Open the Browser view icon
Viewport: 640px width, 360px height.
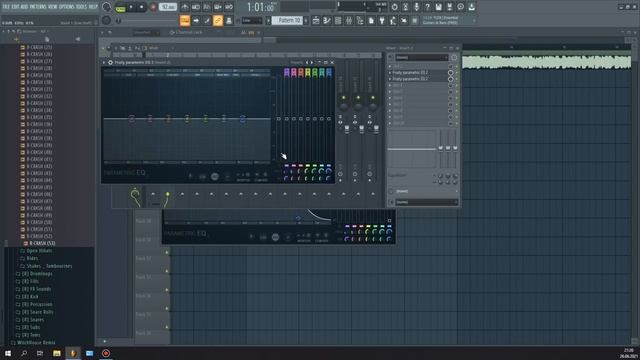(x=360, y=20)
